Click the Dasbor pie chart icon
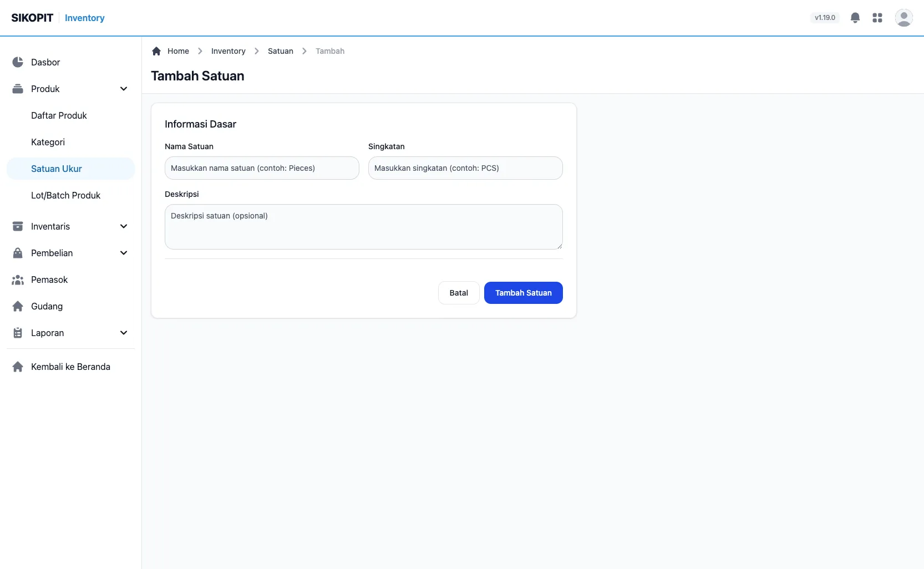924x569 pixels. click(18, 62)
